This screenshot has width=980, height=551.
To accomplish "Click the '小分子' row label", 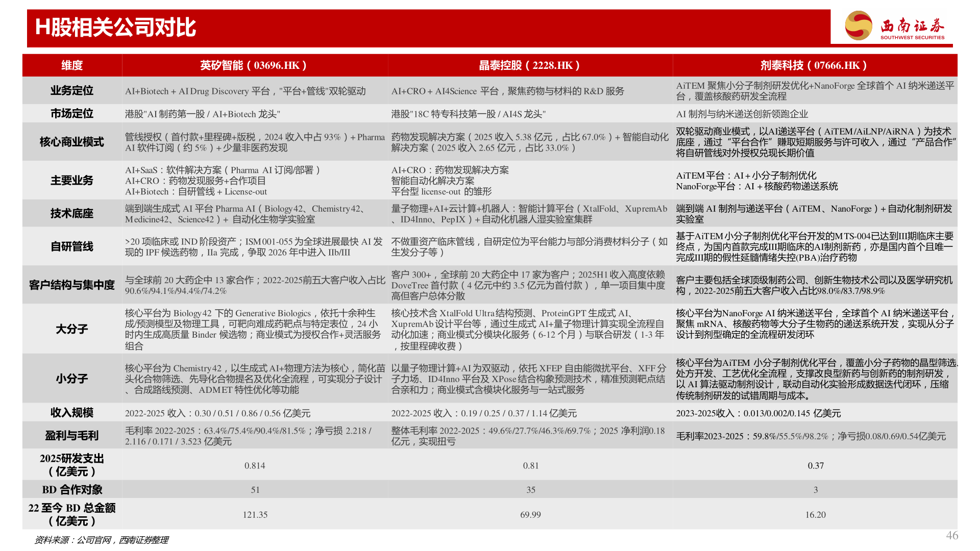I will [x=72, y=379].
